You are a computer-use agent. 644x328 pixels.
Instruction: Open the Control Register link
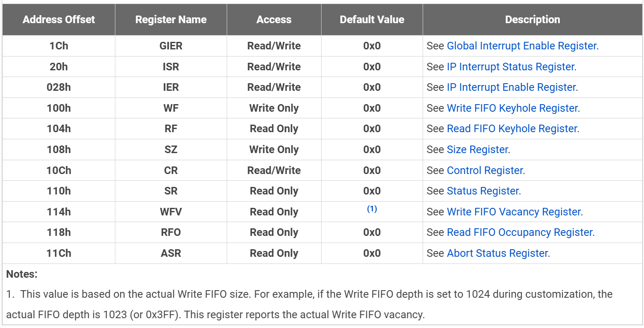point(485,170)
